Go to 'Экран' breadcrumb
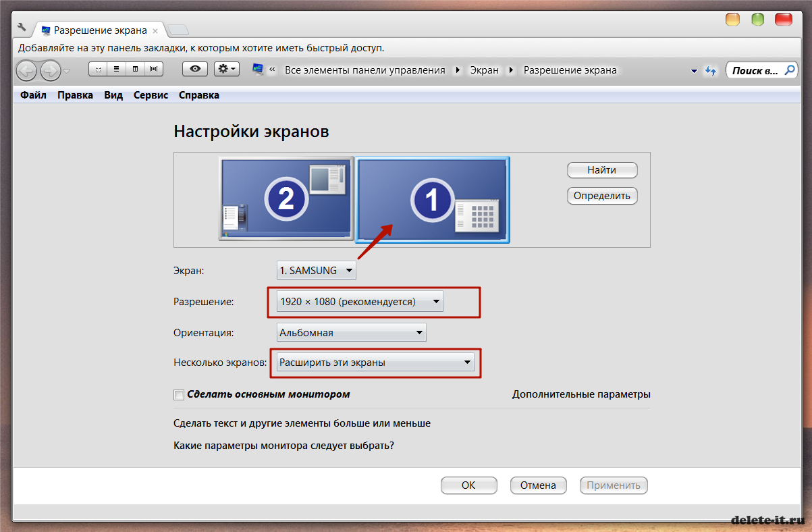 [485, 70]
